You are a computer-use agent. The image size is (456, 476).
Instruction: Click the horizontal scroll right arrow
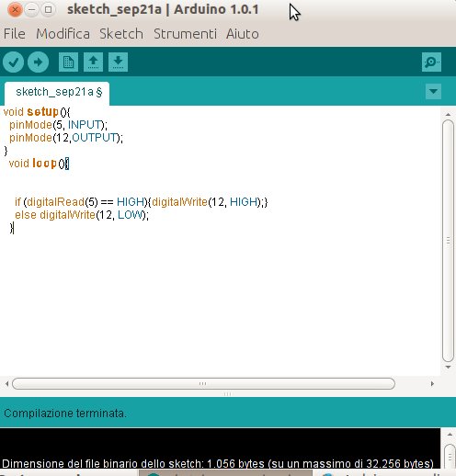click(432, 383)
